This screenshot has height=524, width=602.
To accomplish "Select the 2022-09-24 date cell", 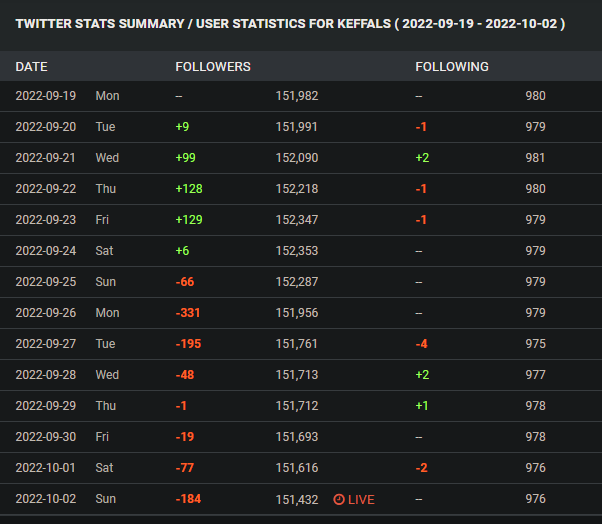I will coord(46,251).
